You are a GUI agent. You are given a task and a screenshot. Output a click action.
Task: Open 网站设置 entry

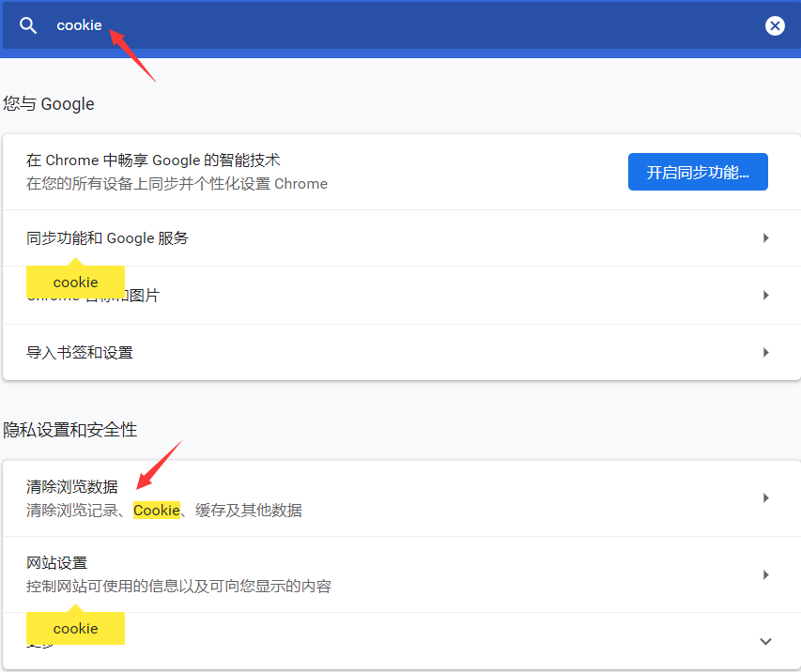[x=56, y=563]
